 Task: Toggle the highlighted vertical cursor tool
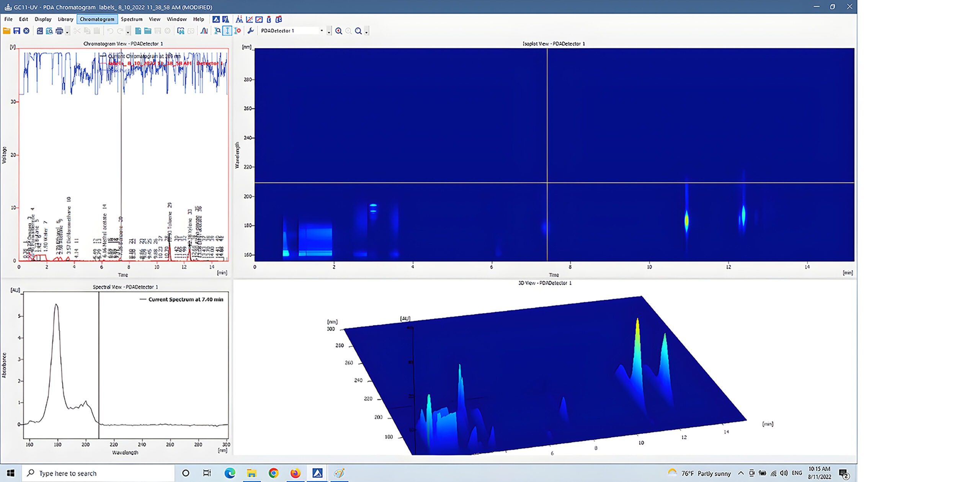[227, 31]
